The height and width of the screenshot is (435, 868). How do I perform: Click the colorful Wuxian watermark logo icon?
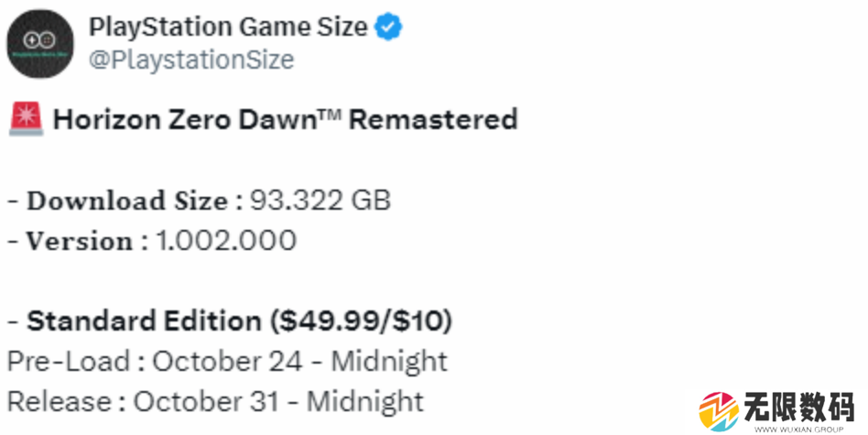(719, 411)
